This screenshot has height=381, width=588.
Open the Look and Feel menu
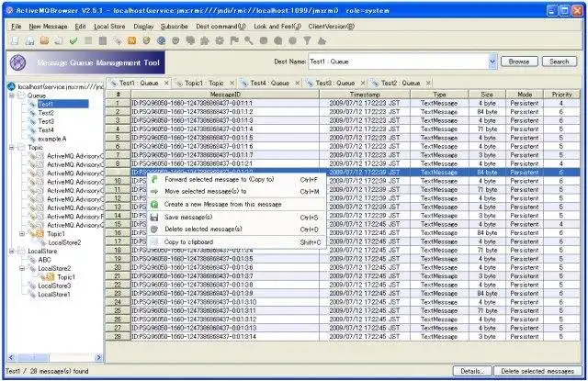click(x=277, y=27)
